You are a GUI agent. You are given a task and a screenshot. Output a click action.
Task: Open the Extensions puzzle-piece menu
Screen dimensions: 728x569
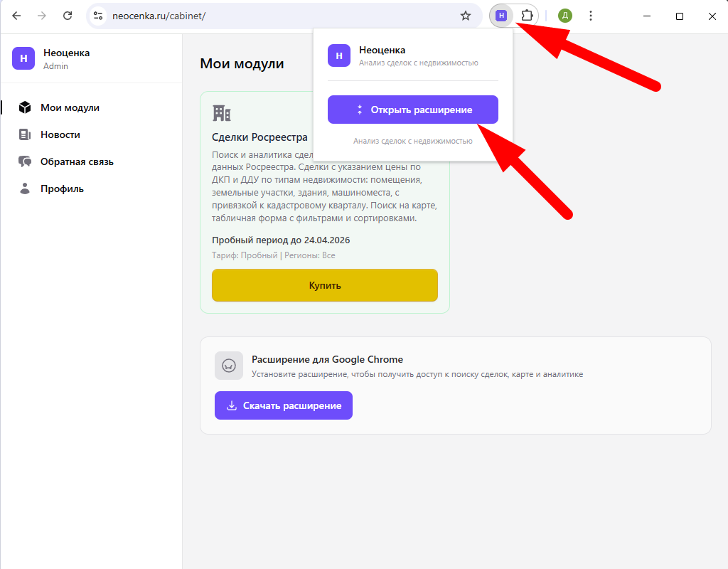(x=527, y=16)
